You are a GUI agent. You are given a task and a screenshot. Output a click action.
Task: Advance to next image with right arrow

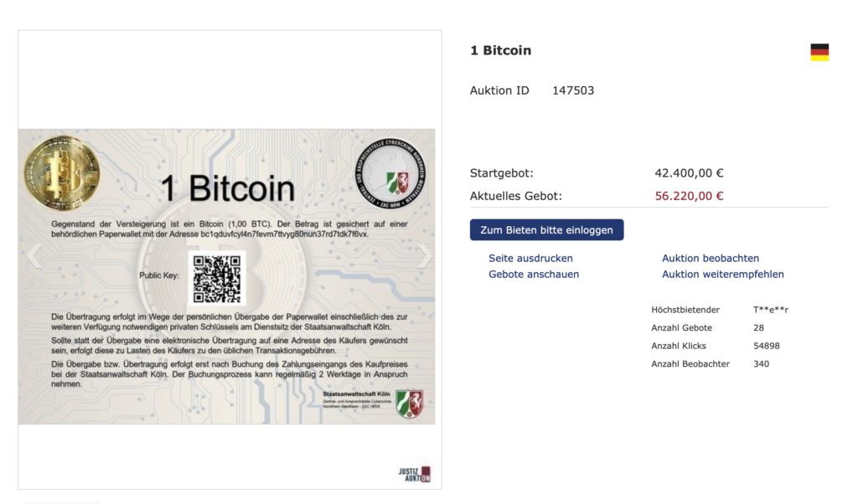pyautogui.click(x=424, y=255)
